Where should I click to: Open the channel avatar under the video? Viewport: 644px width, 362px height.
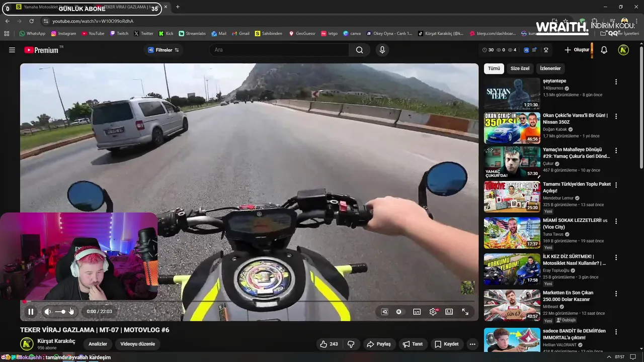(27, 344)
